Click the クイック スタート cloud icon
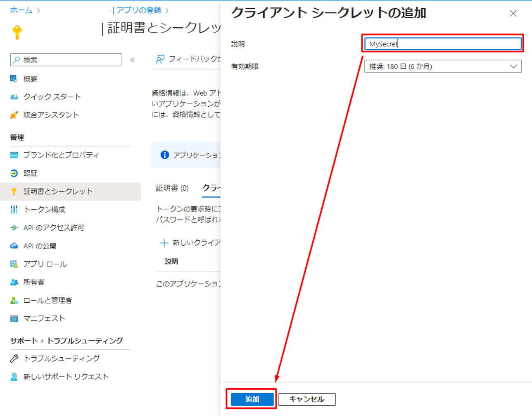Screen dimensions: 532x416 click(x=14, y=97)
